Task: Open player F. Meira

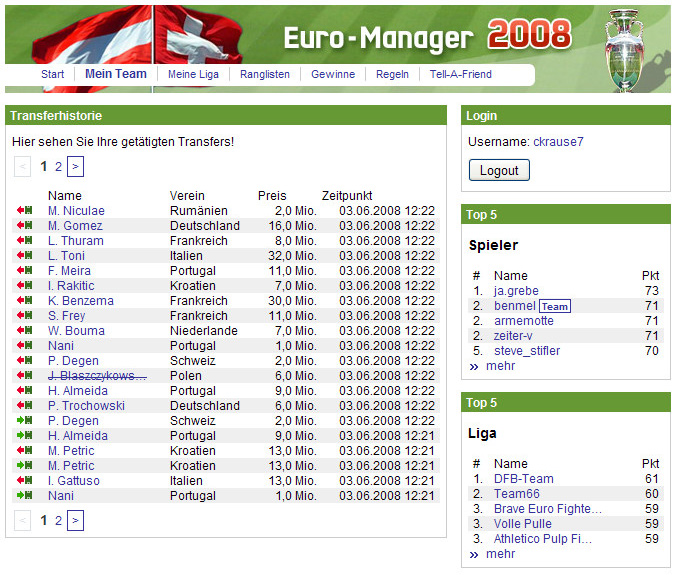Action: (69, 271)
